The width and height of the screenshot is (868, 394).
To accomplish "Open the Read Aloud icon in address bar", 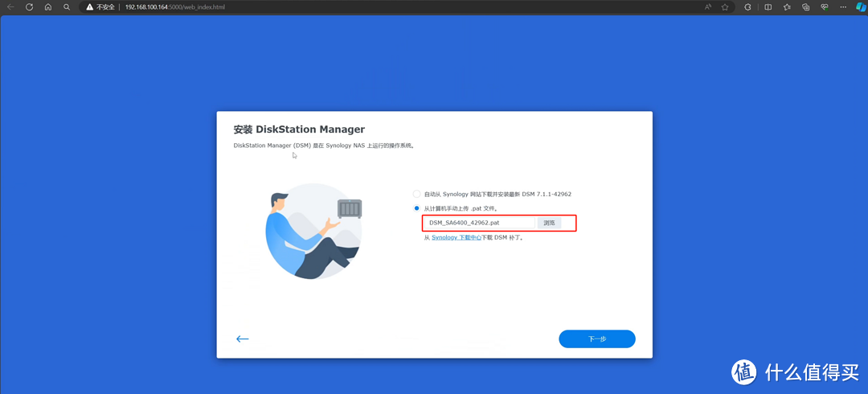I will 708,7.
